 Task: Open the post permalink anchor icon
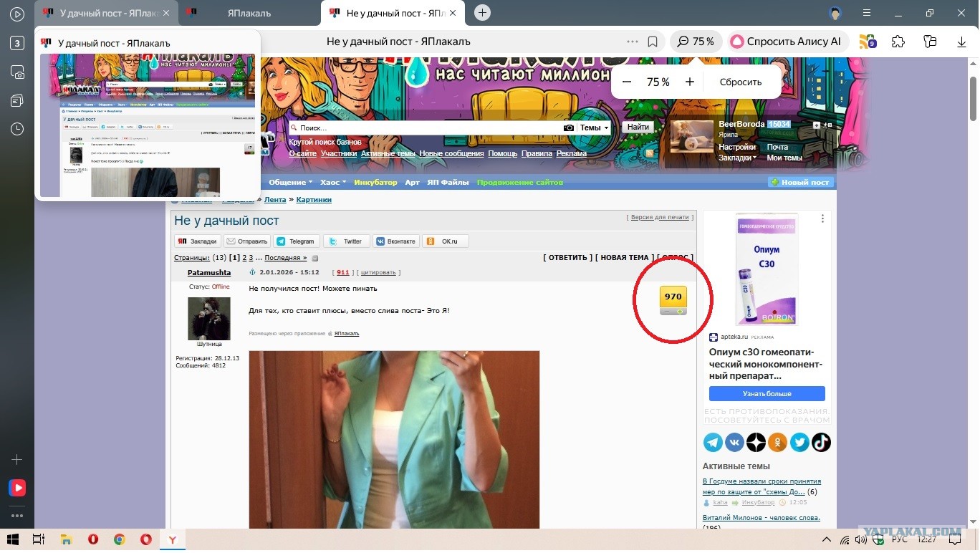[252, 272]
